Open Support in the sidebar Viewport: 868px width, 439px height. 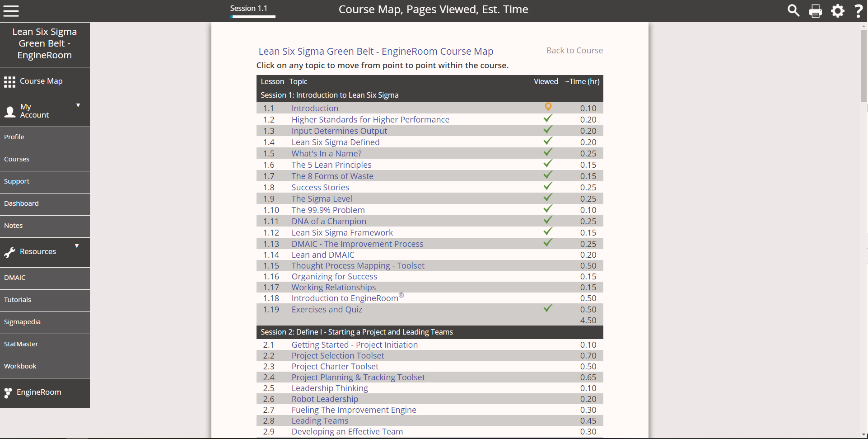(x=45, y=182)
